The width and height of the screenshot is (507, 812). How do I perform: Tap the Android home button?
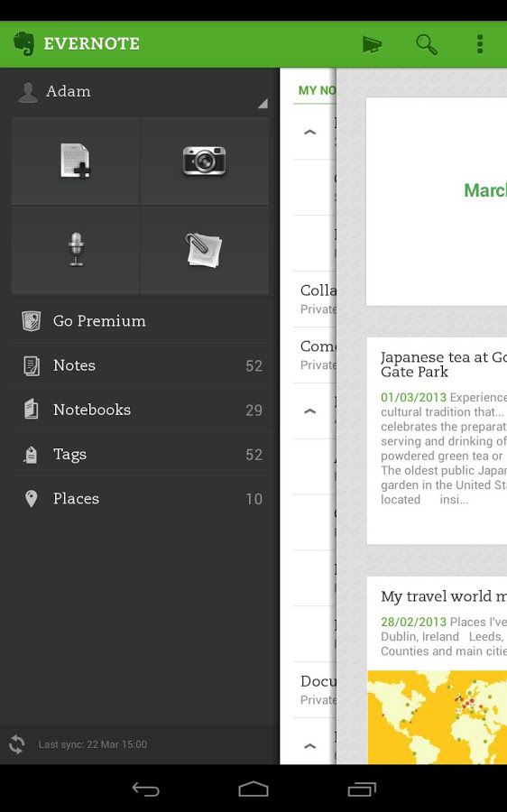click(x=253, y=789)
